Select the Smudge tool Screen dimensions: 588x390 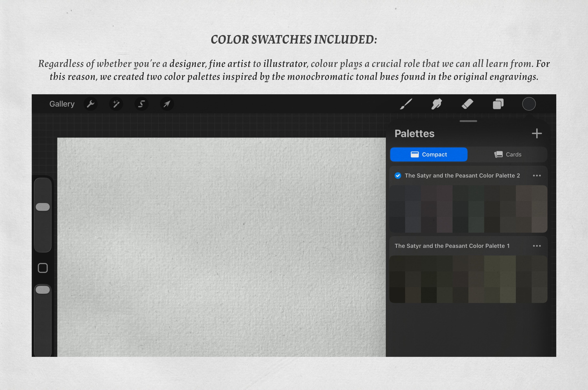click(x=437, y=104)
